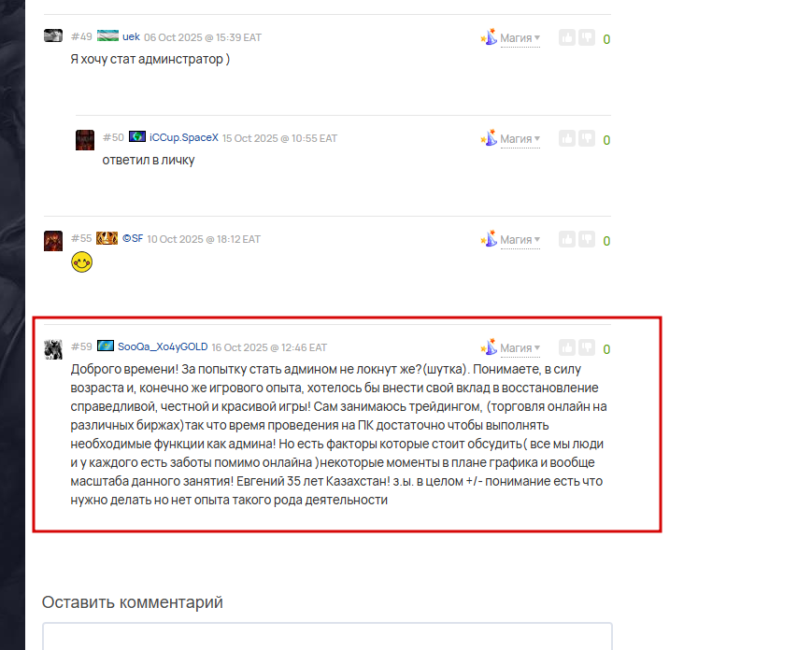Expand Магия menu on reply #50
The width and height of the screenshot is (812, 650).
(x=520, y=139)
